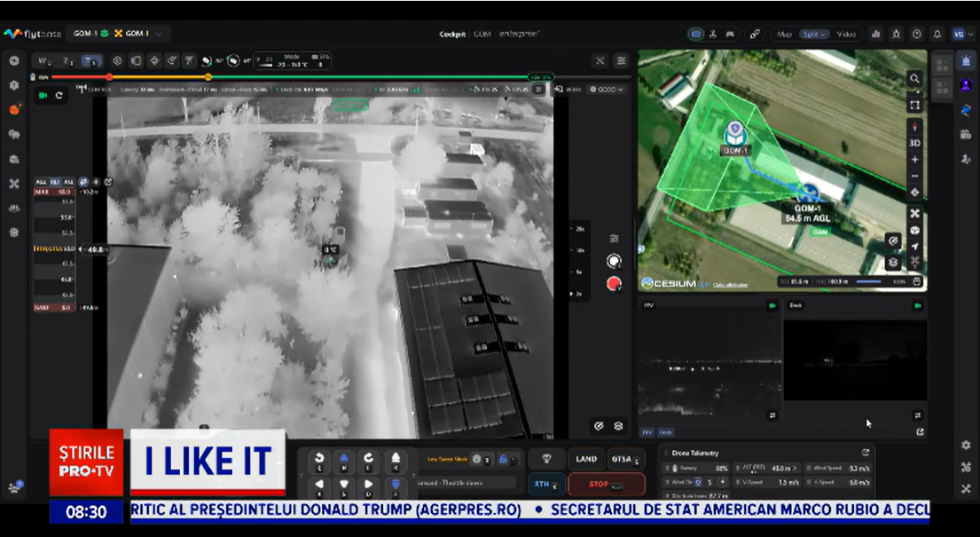Click the LAND button

586,460
